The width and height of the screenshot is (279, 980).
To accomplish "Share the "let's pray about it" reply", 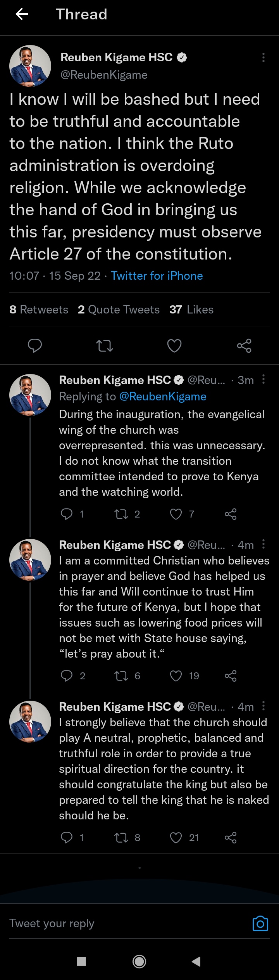I will pos(231,676).
